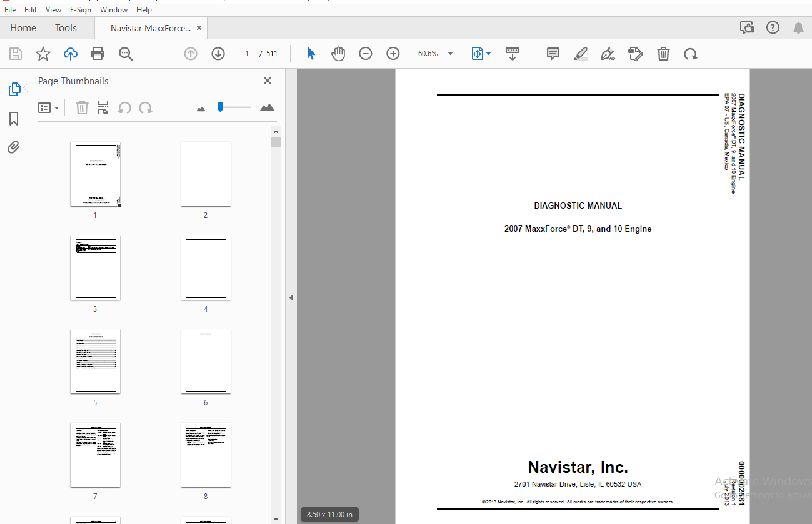
Task: Open the Help menu
Action: coord(144,10)
